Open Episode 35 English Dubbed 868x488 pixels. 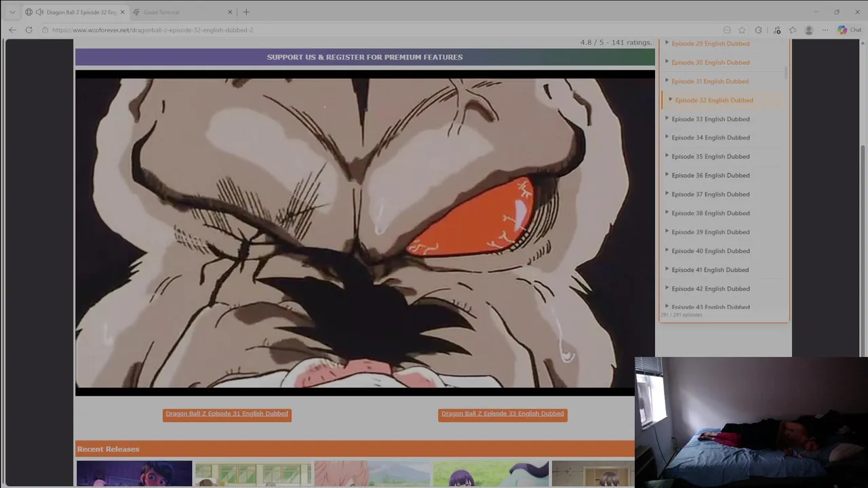tap(710, 157)
